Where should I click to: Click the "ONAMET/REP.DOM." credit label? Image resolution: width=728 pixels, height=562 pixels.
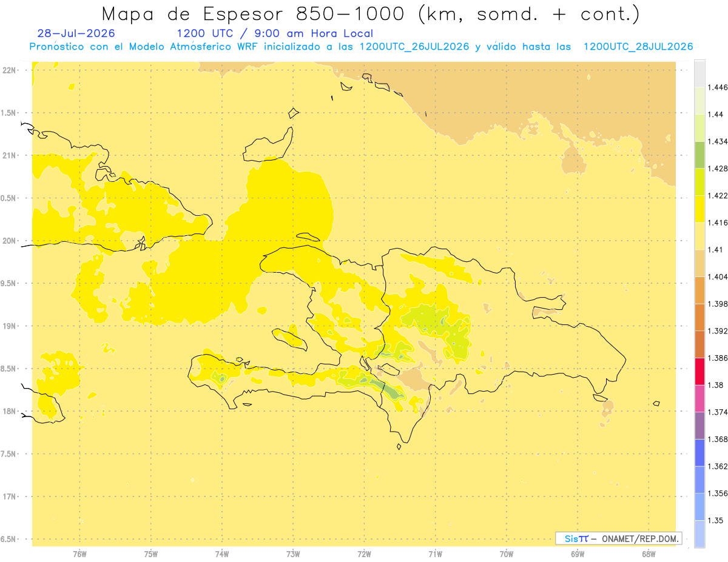[x=640, y=538]
